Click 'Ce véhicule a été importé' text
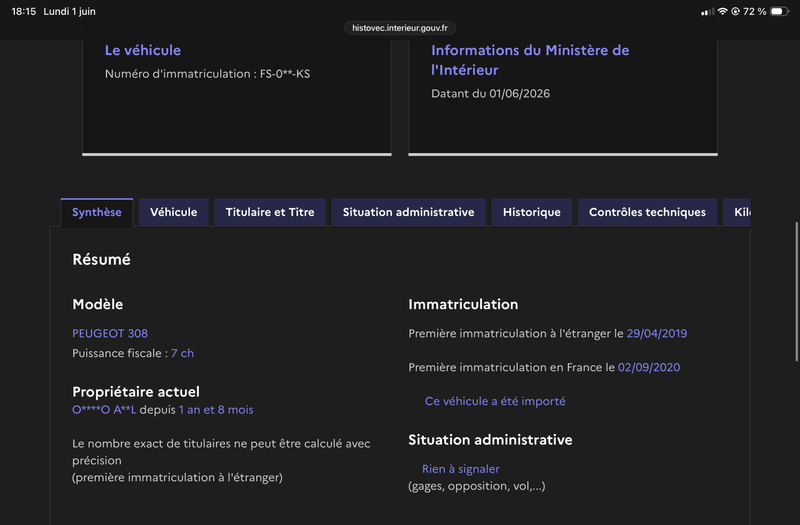Screen dimensions: 800x525 [x=495, y=402]
